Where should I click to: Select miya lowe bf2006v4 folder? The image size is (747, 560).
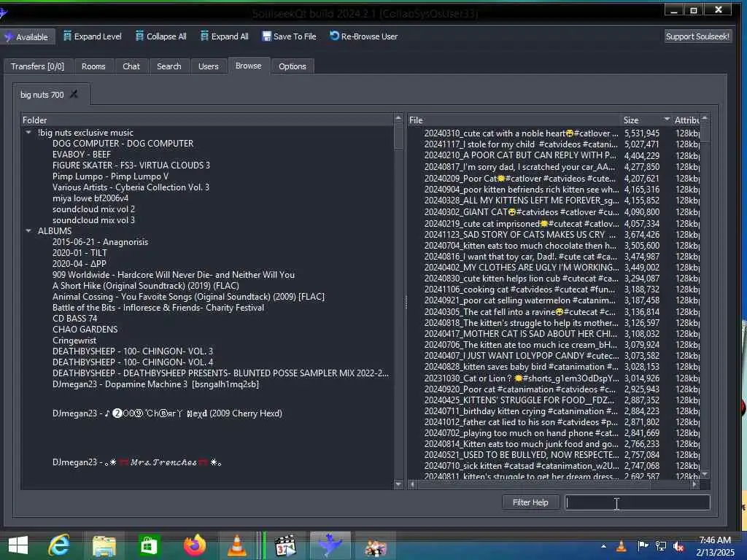click(90, 198)
